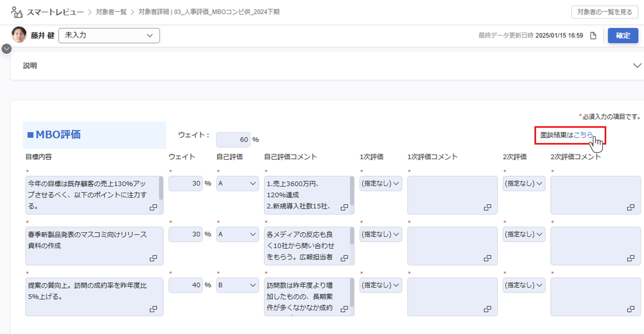
Task: Click the 対象者詳細 breadcrumb title
Action: click(x=209, y=12)
